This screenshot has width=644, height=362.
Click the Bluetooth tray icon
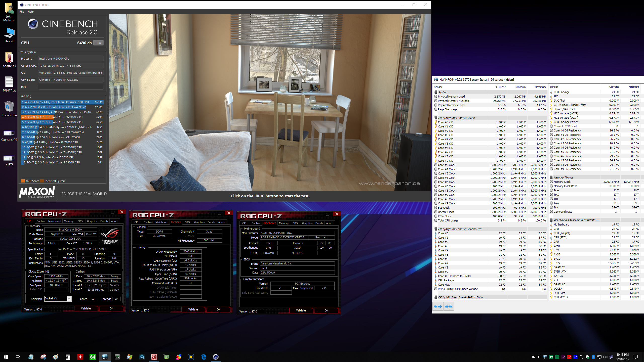point(593,357)
